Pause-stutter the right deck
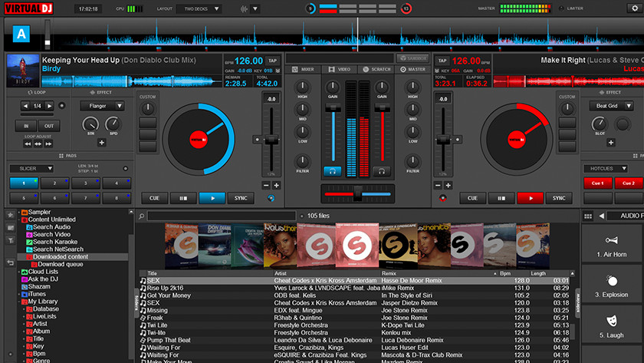Image resolution: width=644 pixels, height=363 pixels. 501,198
